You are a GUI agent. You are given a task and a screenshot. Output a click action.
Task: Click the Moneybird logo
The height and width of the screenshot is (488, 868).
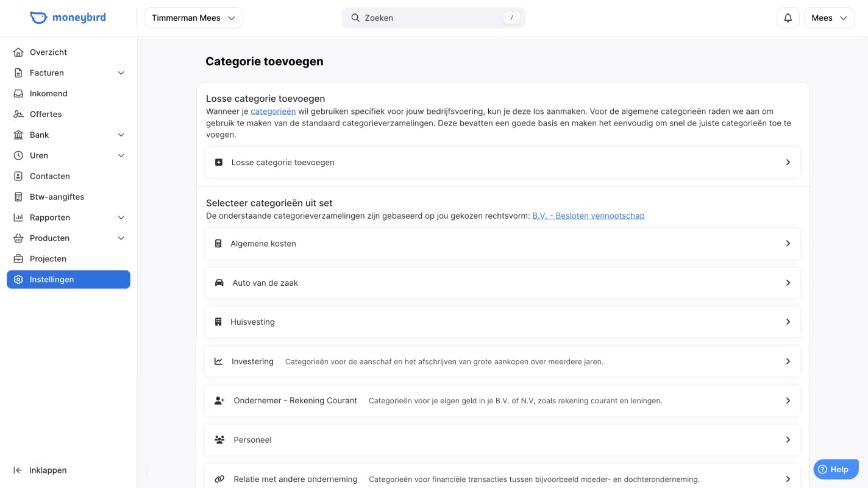[68, 18]
